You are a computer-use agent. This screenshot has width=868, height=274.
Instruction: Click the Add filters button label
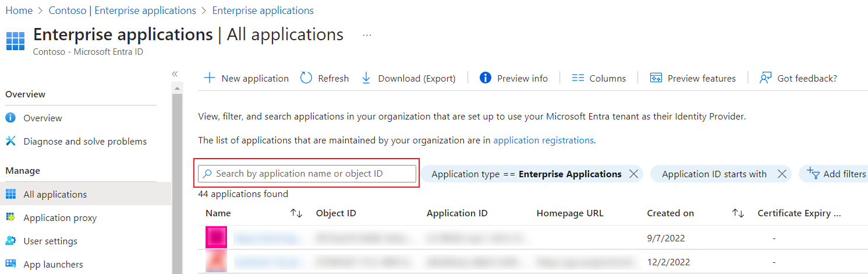(845, 174)
